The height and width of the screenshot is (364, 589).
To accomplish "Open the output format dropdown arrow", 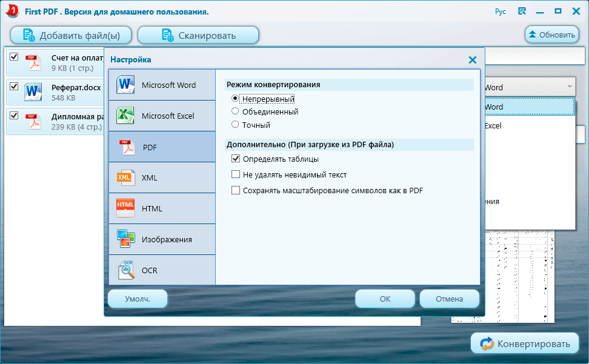I will (570, 87).
